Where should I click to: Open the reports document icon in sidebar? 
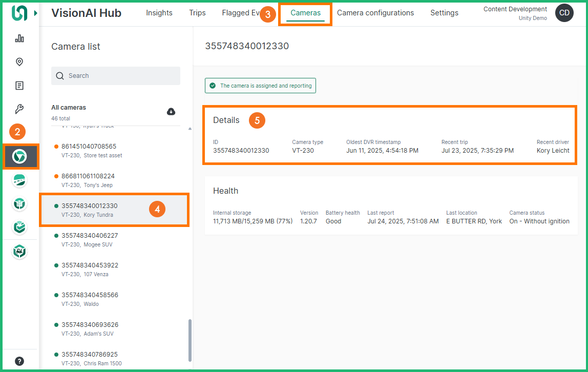[19, 86]
